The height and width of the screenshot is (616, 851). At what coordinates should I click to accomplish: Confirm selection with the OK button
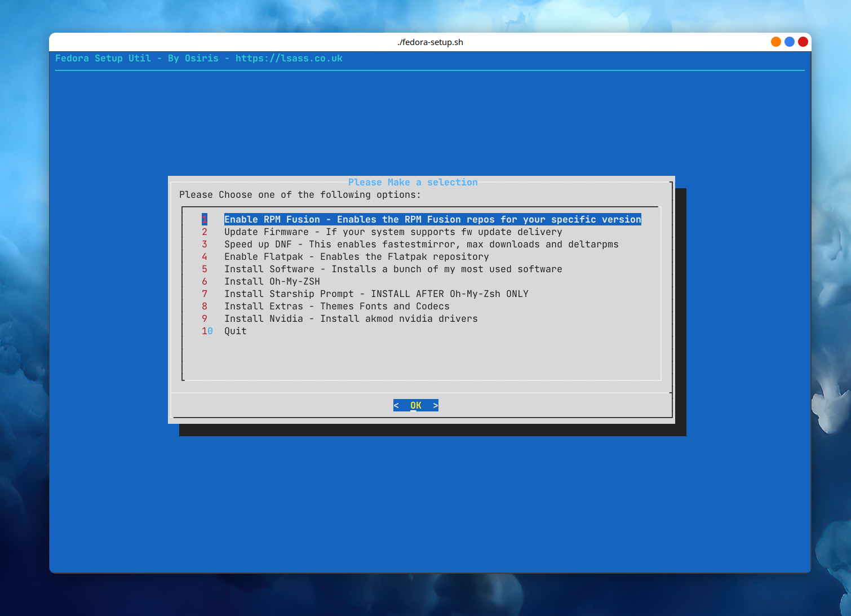[x=416, y=405]
